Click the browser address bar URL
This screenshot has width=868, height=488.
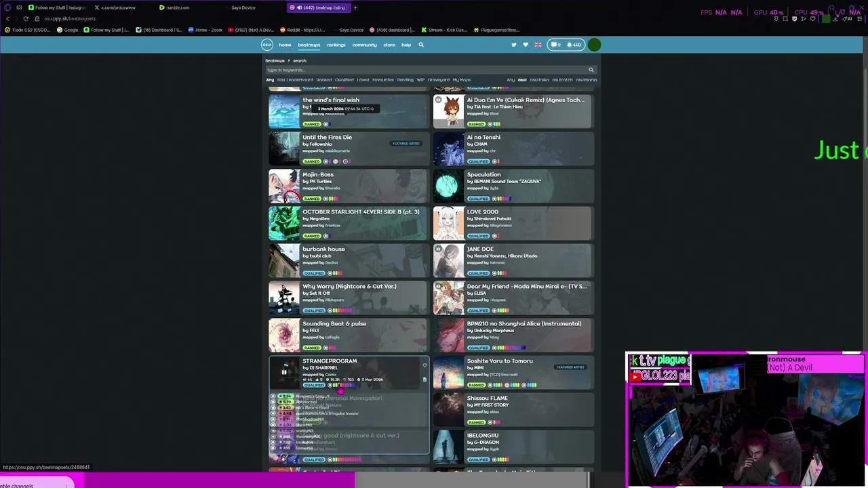tap(70, 18)
